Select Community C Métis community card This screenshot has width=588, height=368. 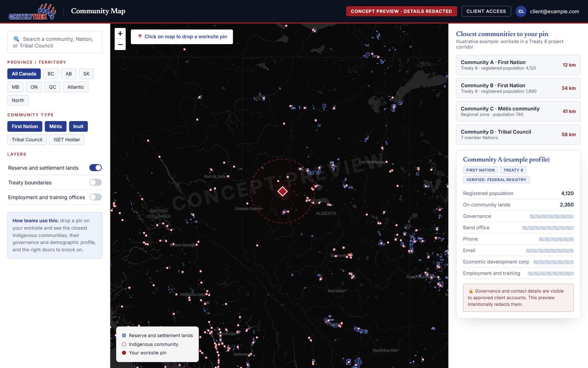[518, 111]
